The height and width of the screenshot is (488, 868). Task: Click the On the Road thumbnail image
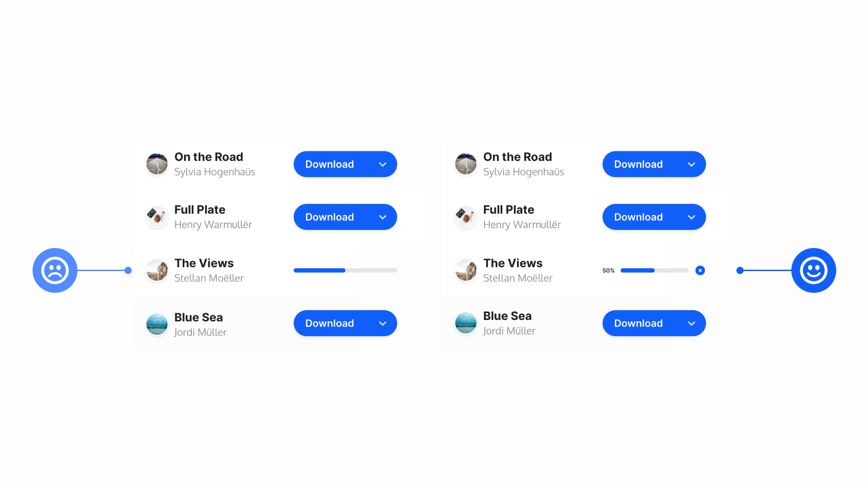point(156,164)
